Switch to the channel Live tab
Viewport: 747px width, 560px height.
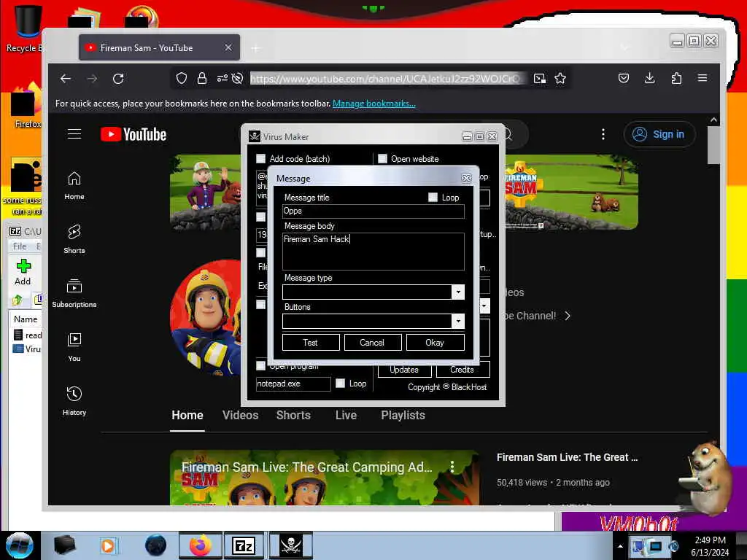(x=346, y=415)
